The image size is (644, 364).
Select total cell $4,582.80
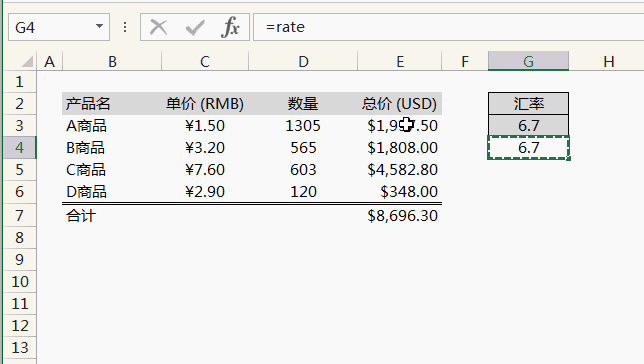400,170
